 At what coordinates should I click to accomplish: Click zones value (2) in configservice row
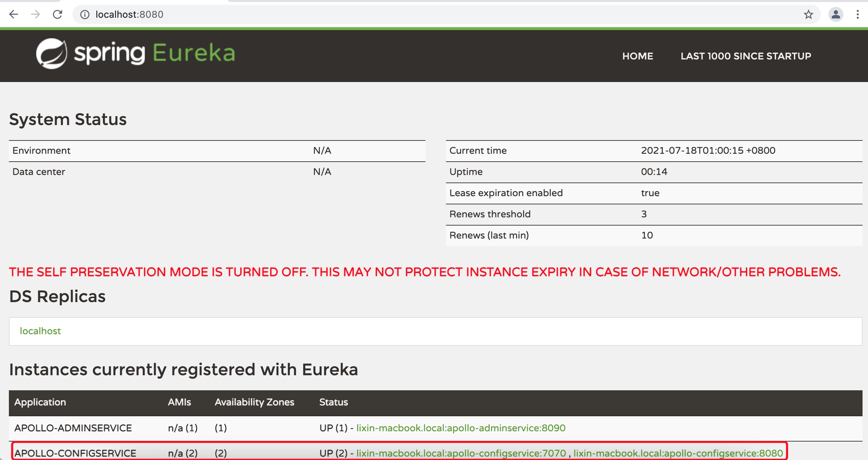221,453
